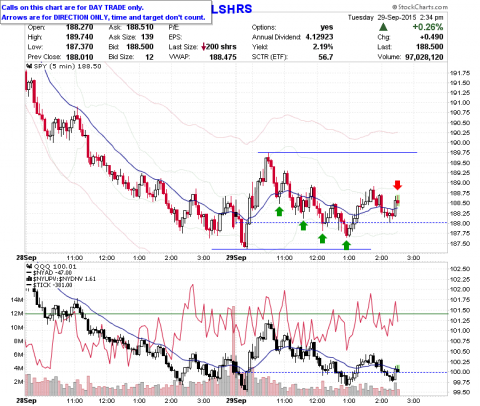This screenshot has height=406, width=480.
Task: Click the 'EPS:' label
Action: [175, 37]
